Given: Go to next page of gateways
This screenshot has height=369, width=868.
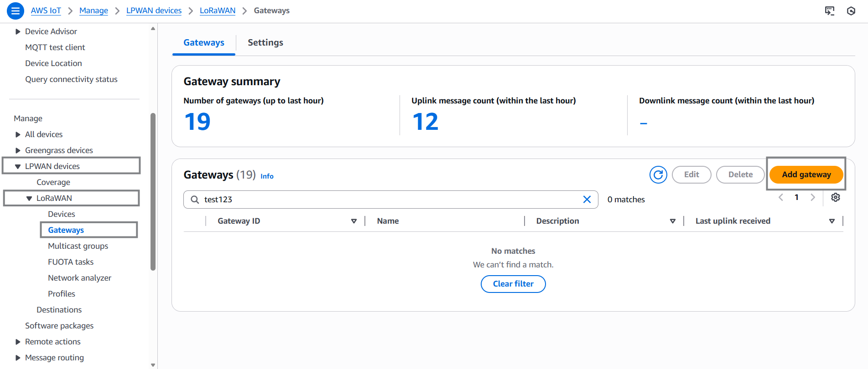Looking at the screenshot, I should (813, 197).
